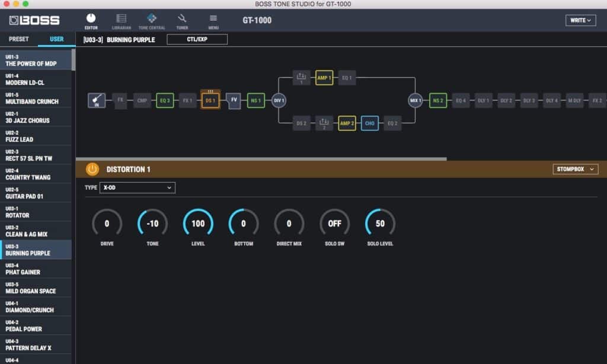Click the DIRECT MIX knob
The image size is (607, 364).
click(x=289, y=223)
